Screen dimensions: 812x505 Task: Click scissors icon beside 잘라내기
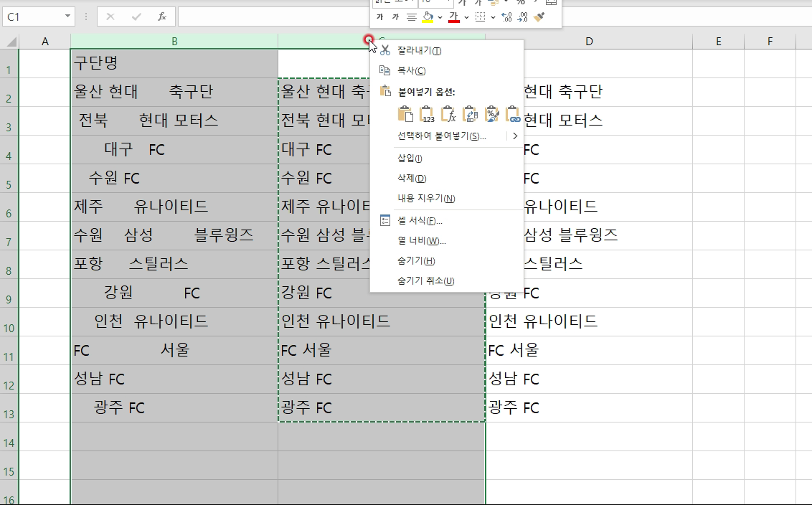coord(384,50)
